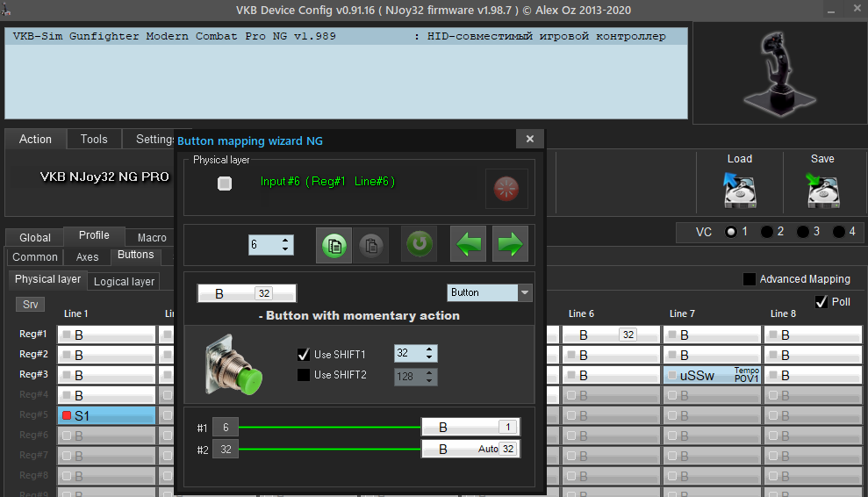Decrease the SHIFT1 value 32 spinner
This screenshot has height=497, width=868.
[x=429, y=357]
